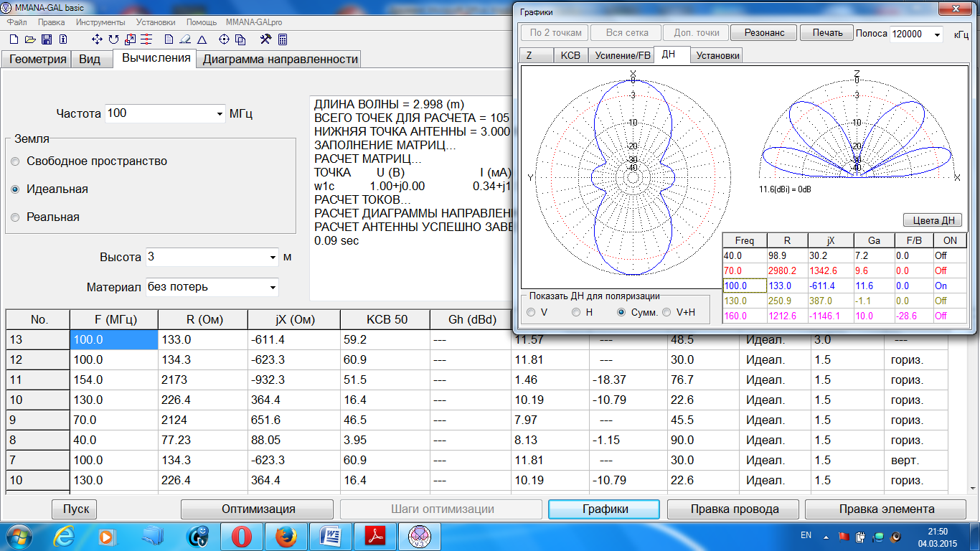Expand the Высота height dropdown

pos(273,257)
